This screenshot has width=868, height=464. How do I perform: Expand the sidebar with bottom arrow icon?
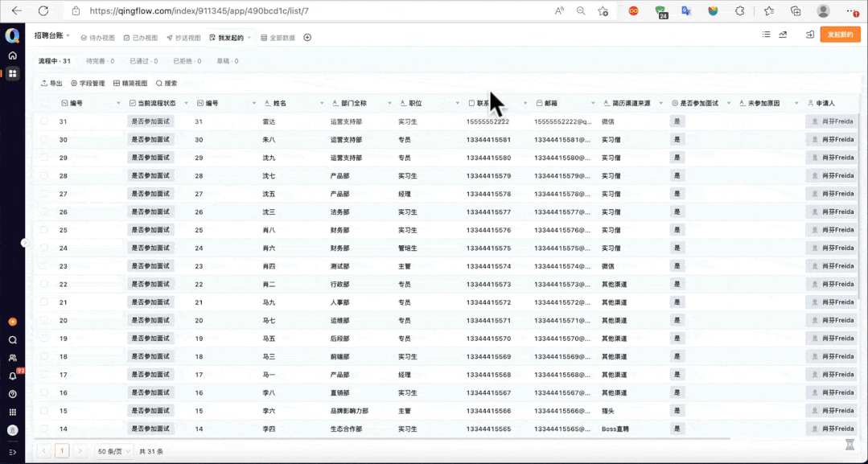point(12,452)
